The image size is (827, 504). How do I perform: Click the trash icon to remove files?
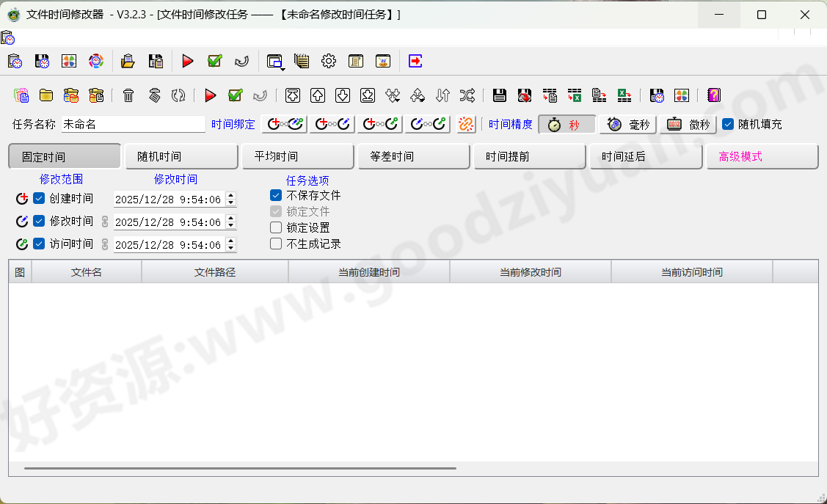click(130, 95)
